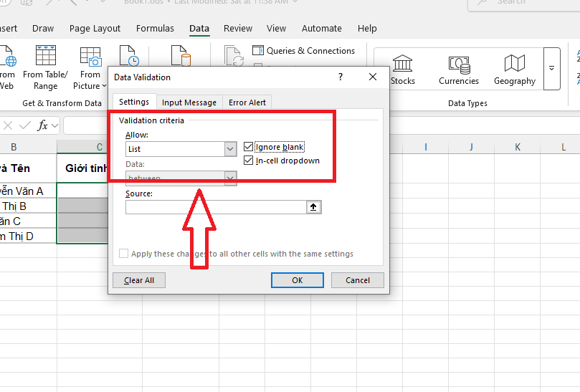Open the Automate ribbon tab
580x392 pixels.
pos(322,29)
